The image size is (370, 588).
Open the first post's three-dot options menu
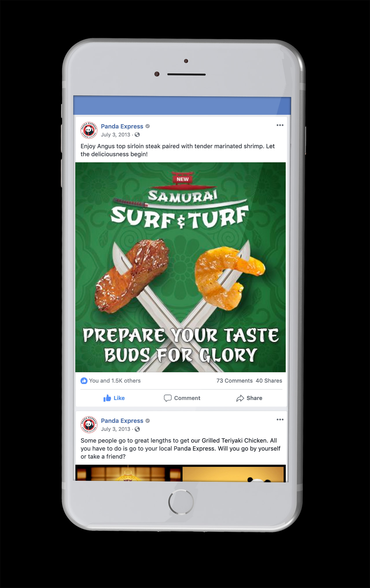tap(280, 125)
